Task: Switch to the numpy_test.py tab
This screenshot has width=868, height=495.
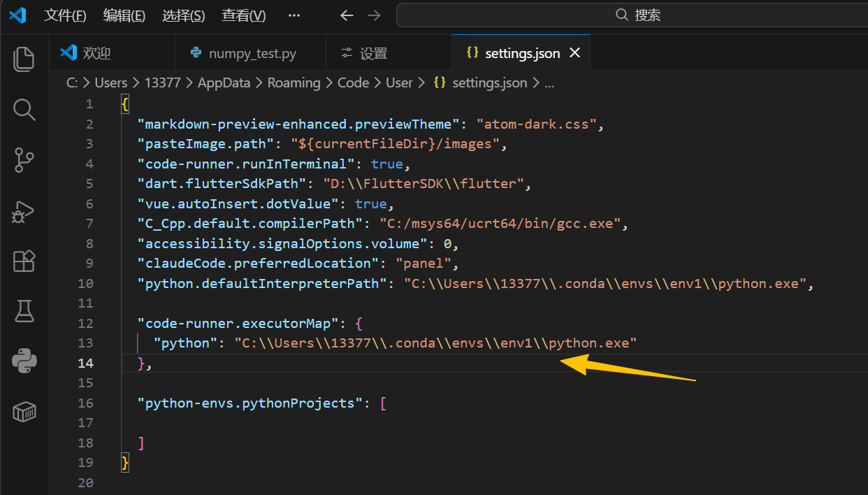Action: click(x=250, y=53)
